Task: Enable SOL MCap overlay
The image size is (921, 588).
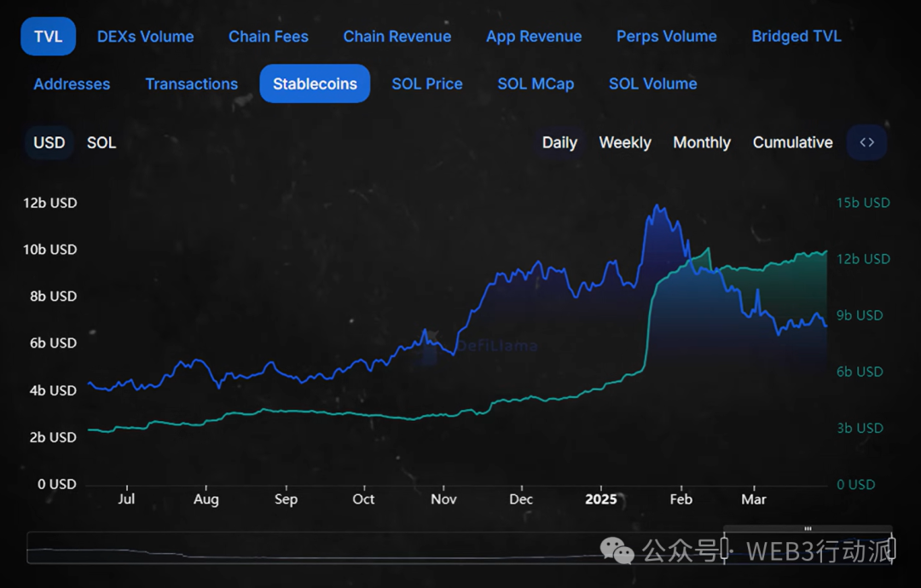Action: click(536, 84)
